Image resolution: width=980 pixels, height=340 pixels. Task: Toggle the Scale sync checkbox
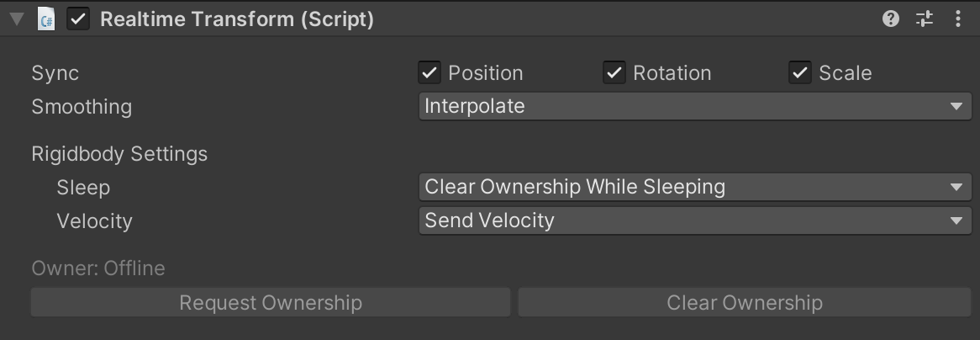pyautogui.click(x=799, y=73)
